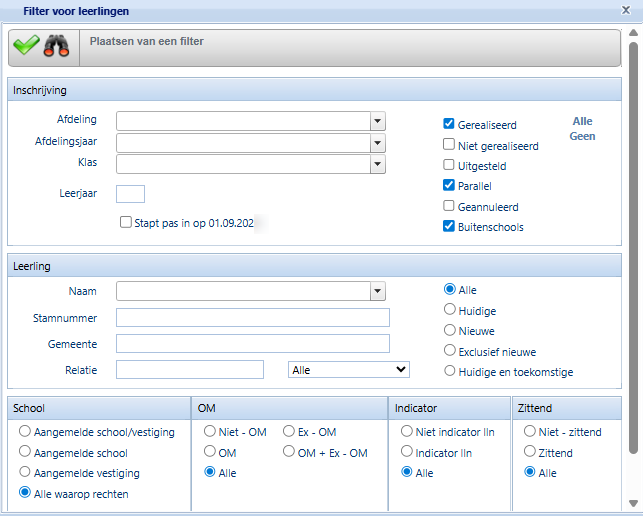Click the 'Geen' link to clear statuses
Screen dimensions: 643x516
582,136
